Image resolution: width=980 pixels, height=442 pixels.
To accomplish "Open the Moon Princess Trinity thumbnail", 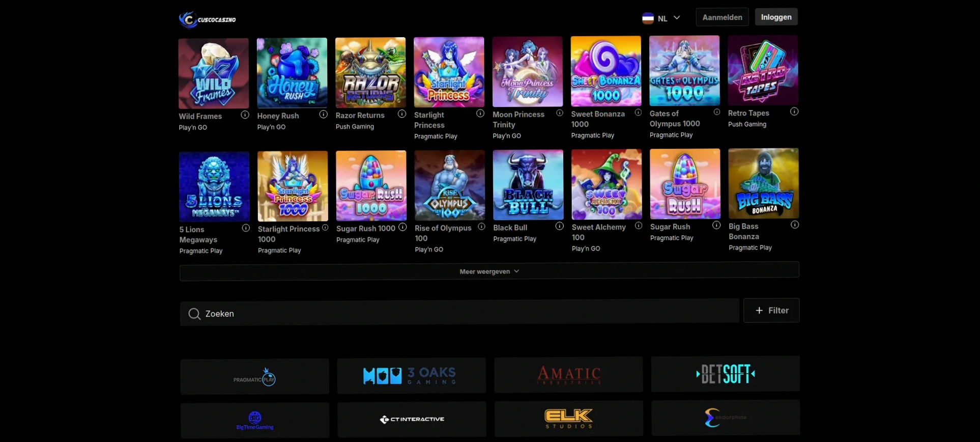I will (527, 71).
